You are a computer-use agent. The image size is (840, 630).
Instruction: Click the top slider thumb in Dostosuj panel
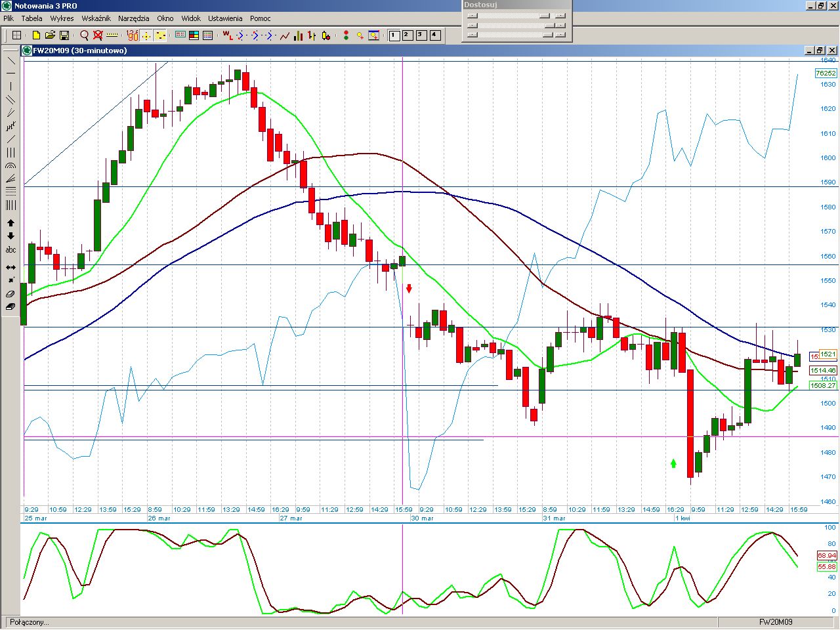[544, 16]
